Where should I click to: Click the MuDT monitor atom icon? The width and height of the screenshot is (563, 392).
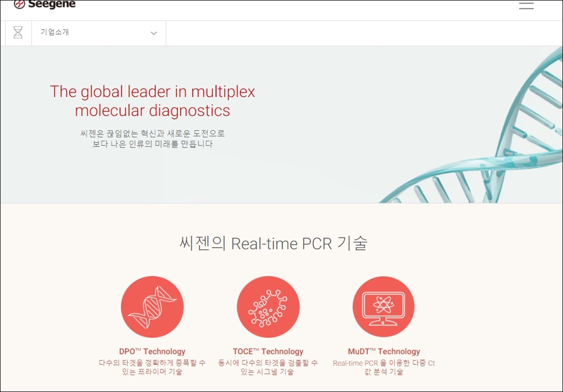click(383, 307)
